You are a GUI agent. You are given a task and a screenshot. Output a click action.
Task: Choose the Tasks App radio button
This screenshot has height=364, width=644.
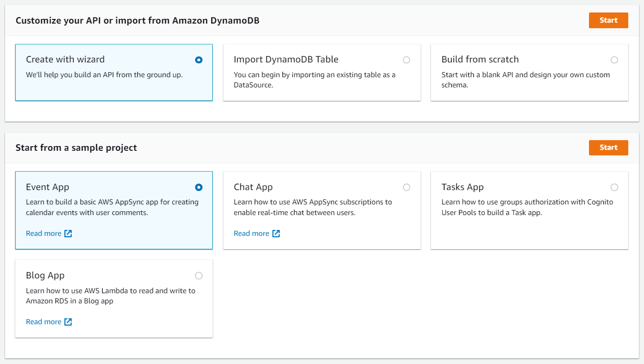pyautogui.click(x=614, y=187)
